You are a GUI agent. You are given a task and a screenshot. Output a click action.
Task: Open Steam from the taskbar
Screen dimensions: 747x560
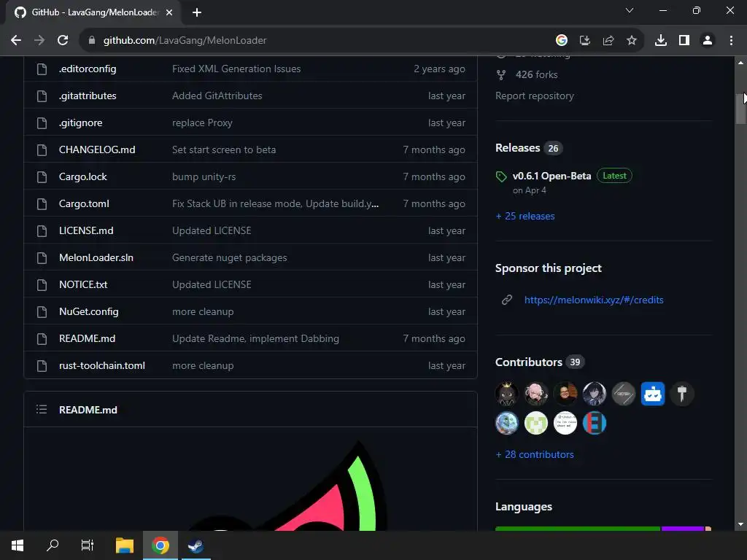[x=196, y=545]
